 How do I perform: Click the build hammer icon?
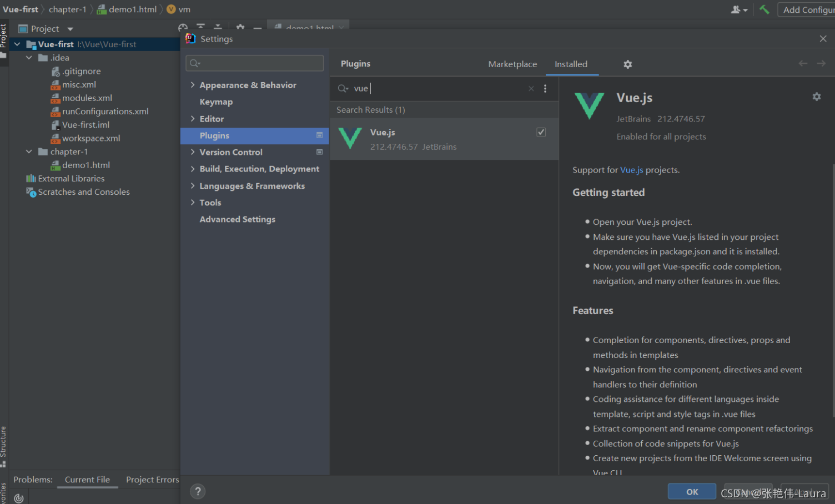764,9
